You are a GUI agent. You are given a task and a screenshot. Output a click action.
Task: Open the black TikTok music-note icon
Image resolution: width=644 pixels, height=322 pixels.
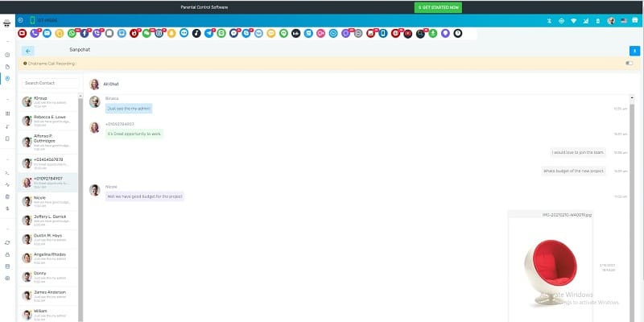(196, 33)
